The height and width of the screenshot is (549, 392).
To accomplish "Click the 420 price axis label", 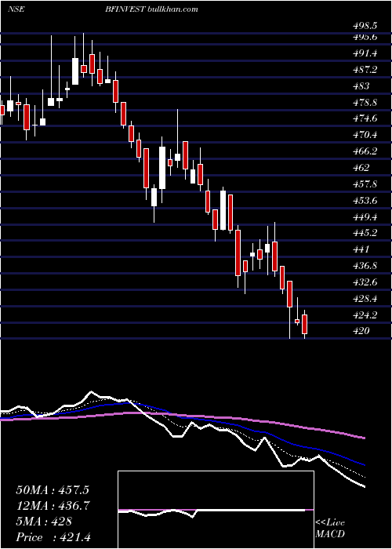I will pyautogui.click(x=361, y=331).
